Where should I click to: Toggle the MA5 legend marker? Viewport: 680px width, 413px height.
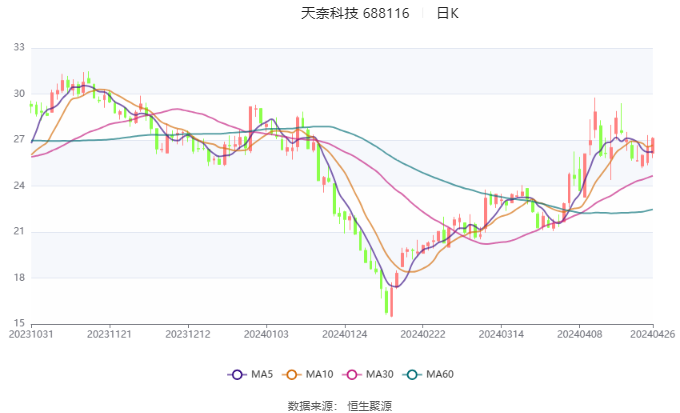click(250, 374)
